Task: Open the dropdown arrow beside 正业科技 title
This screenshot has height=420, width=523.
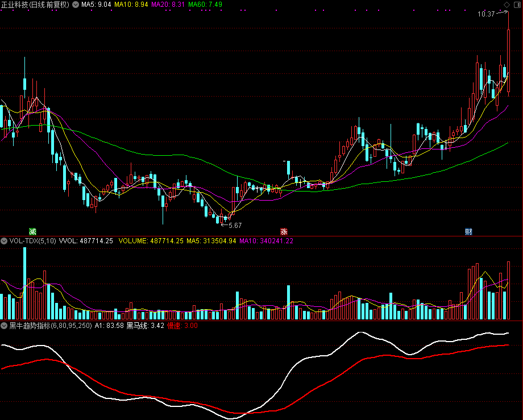Action: (x=76, y=5)
